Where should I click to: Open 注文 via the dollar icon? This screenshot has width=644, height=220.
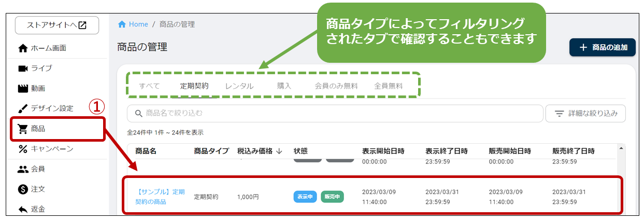[x=23, y=189]
